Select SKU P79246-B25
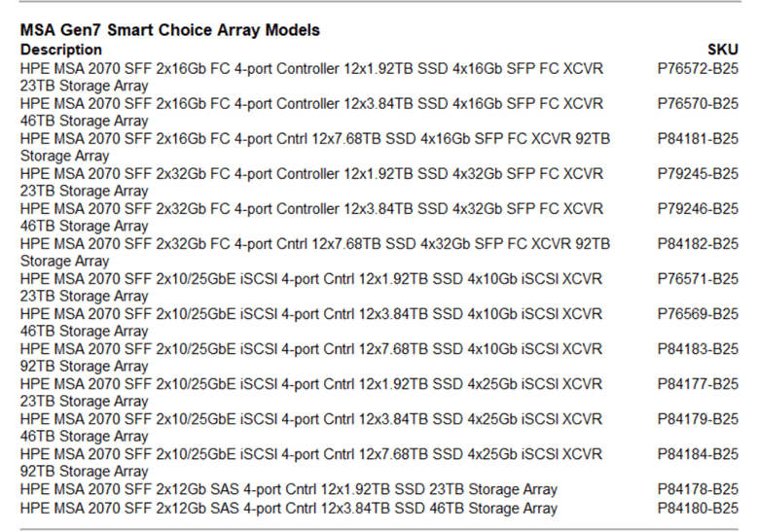This screenshot has height=532, width=758. pyautogui.click(x=698, y=209)
